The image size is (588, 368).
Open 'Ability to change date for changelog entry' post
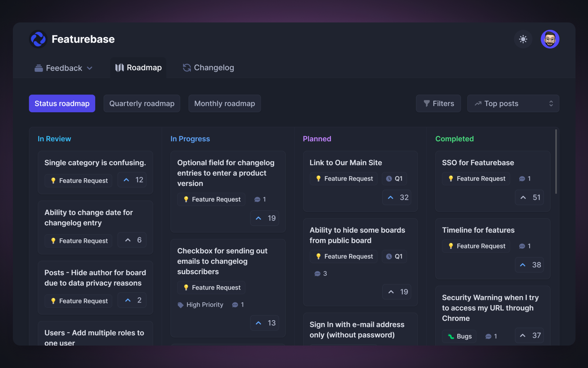pos(89,217)
